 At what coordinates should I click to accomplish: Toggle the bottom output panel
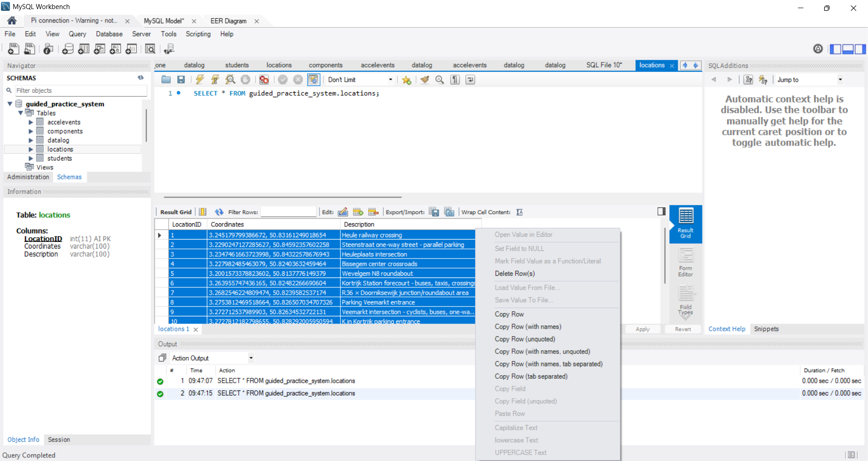pos(848,49)
